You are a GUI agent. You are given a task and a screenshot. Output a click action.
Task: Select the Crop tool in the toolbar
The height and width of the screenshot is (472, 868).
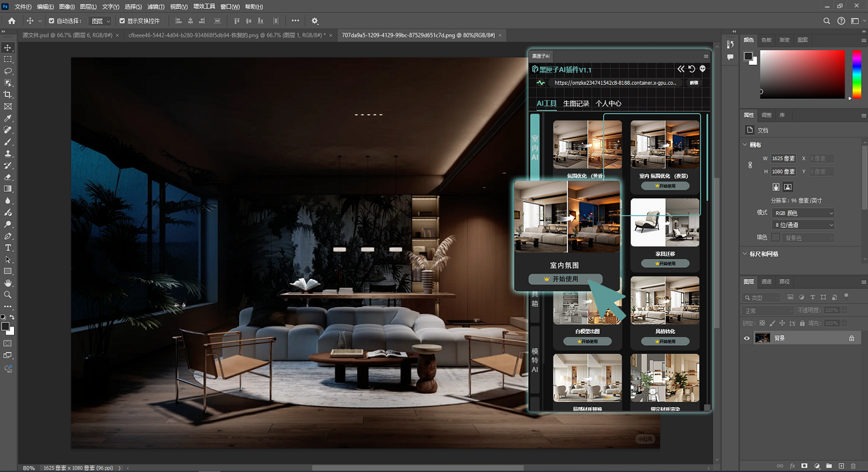[8, 95]
